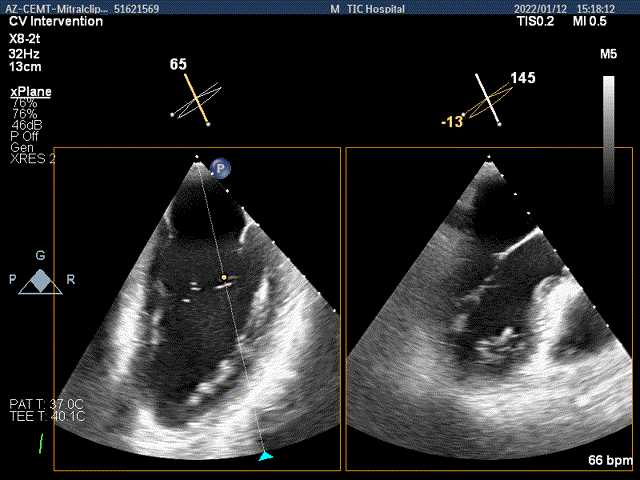Select the X8-2t transducer label
Screen dimensions: 640x480
26,34
